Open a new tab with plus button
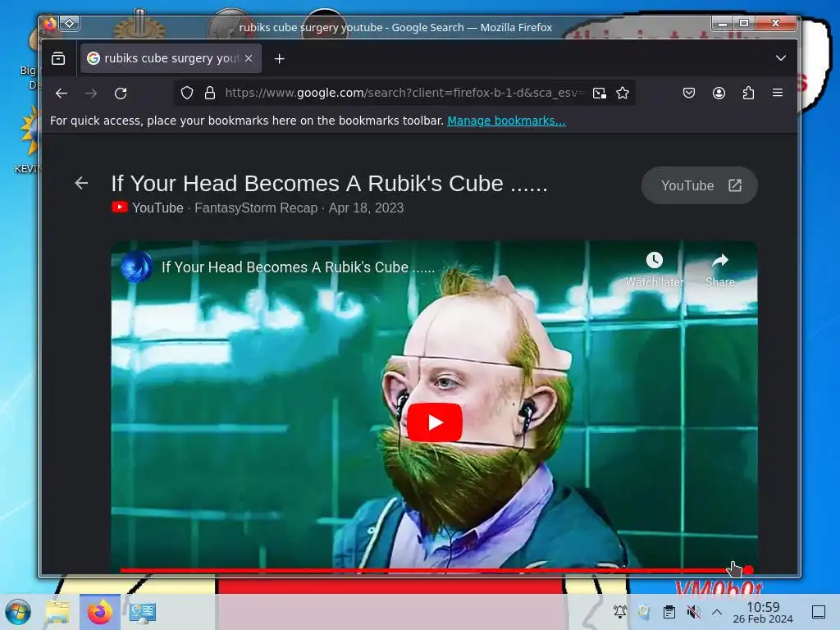Image resolution: width=840 pixels, height=630 pixels. [x=279, y=59]
